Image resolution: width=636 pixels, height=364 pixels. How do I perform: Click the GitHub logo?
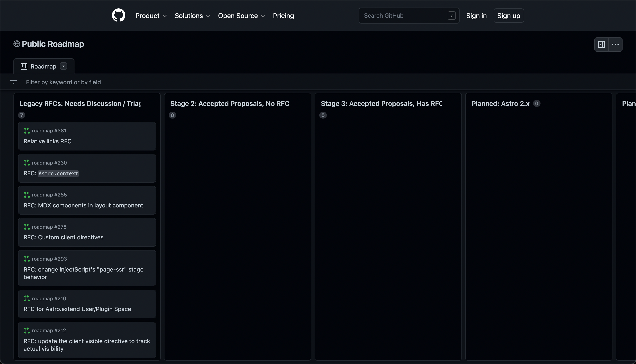click(118, 15)
